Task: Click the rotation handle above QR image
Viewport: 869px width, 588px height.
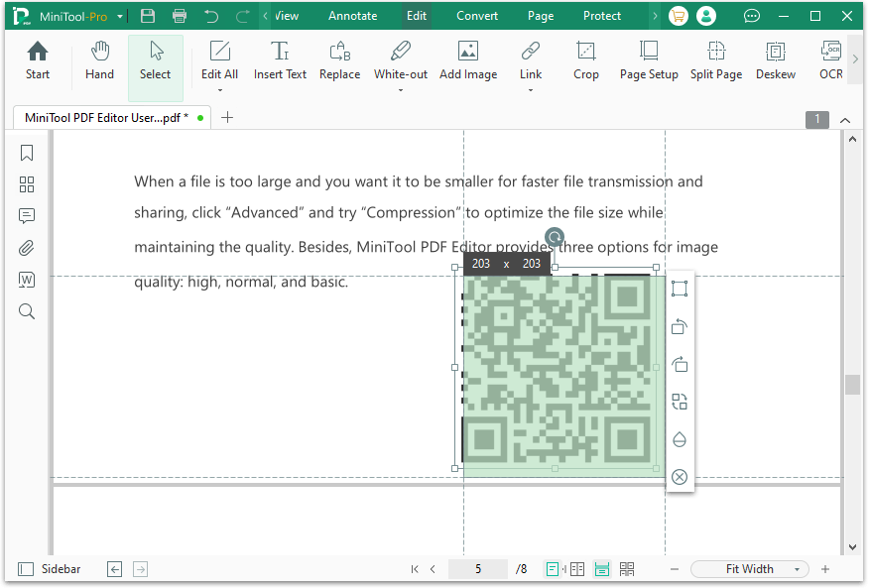Action: coord(555,237)
